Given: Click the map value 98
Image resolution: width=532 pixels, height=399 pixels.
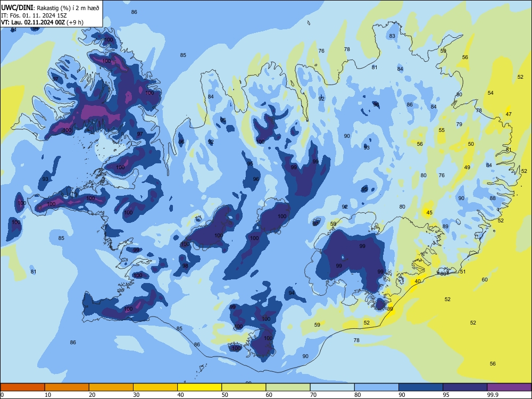Looking at the screenshot, I should click(x=185, y=266).
